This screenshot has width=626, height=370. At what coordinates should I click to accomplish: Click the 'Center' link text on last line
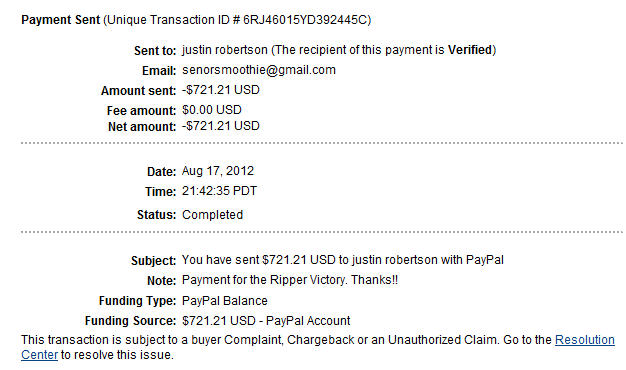[40, 354]
